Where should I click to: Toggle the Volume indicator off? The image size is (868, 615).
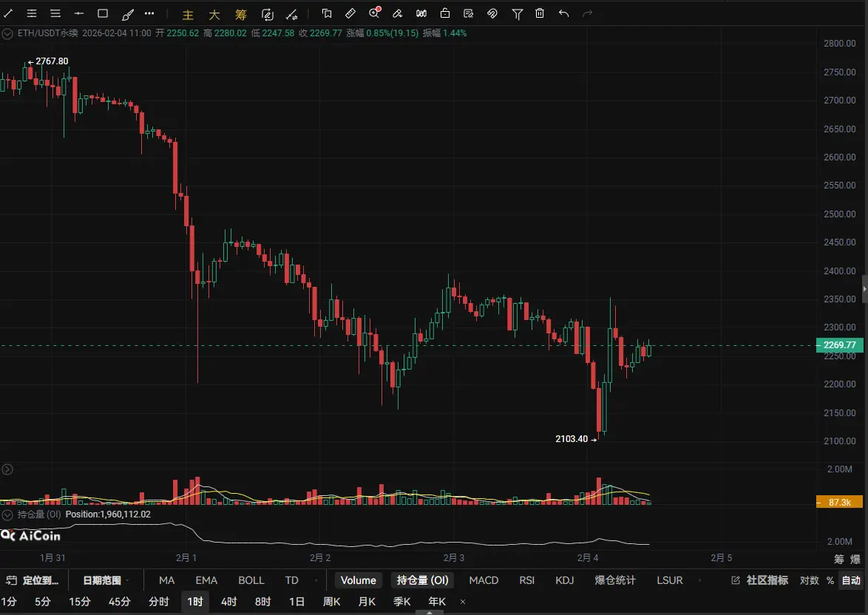tap(358, 580)
